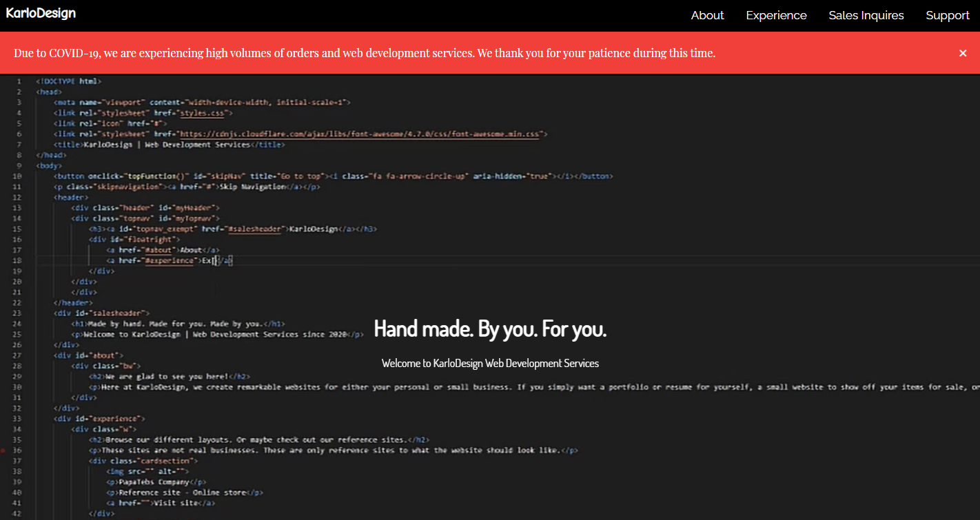The image size is (980, 520).
Task: Click the KarloDesign logo
Action: point(41,13)
